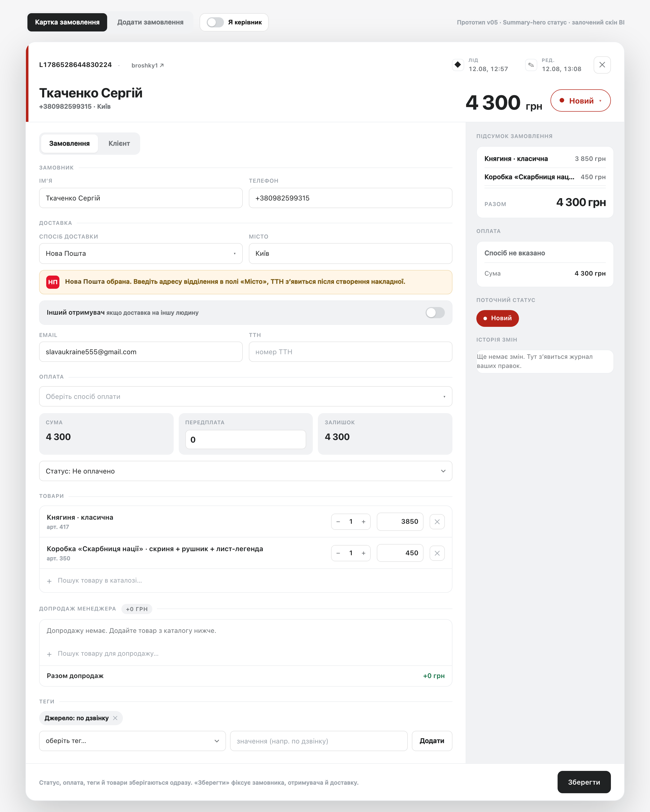Click the lead diamond icon
Screen dimensions: 650x812
tap(458, 65)
